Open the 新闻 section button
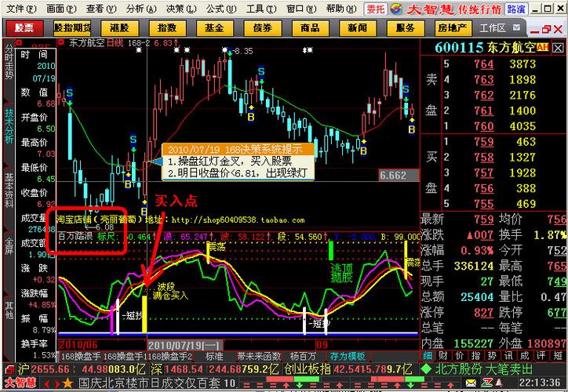 [x=357, y=27]
